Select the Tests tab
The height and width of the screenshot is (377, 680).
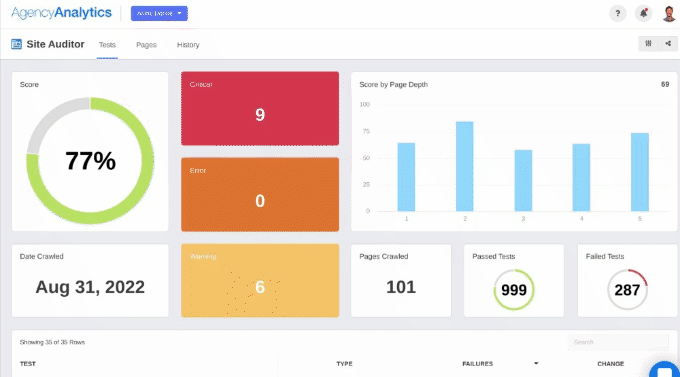click(107, 45)
